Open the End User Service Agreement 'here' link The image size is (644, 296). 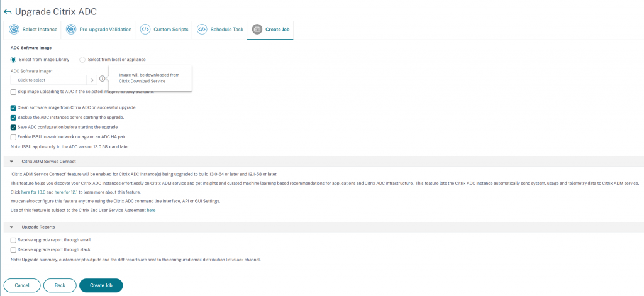(151, 210)
